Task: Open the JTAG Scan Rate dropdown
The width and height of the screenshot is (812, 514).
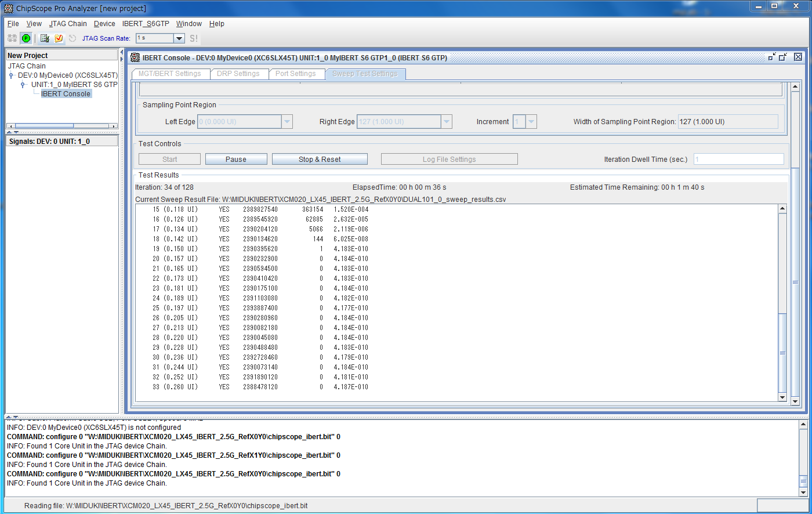Action: 179,38
